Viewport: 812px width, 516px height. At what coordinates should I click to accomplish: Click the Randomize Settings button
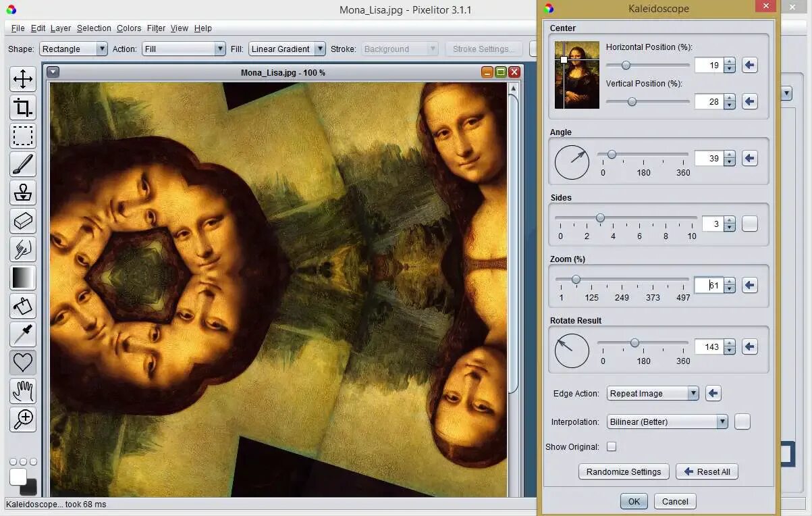(x=623, y=471)
